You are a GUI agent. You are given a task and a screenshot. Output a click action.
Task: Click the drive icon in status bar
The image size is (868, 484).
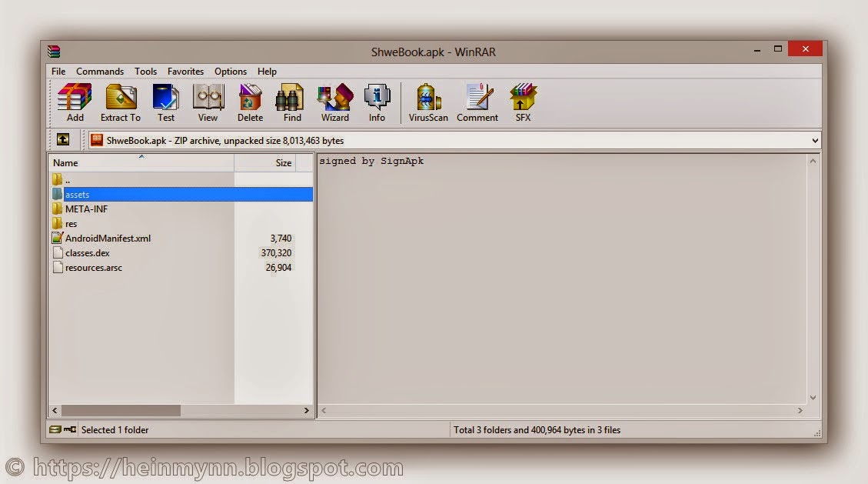pos(55,429)
